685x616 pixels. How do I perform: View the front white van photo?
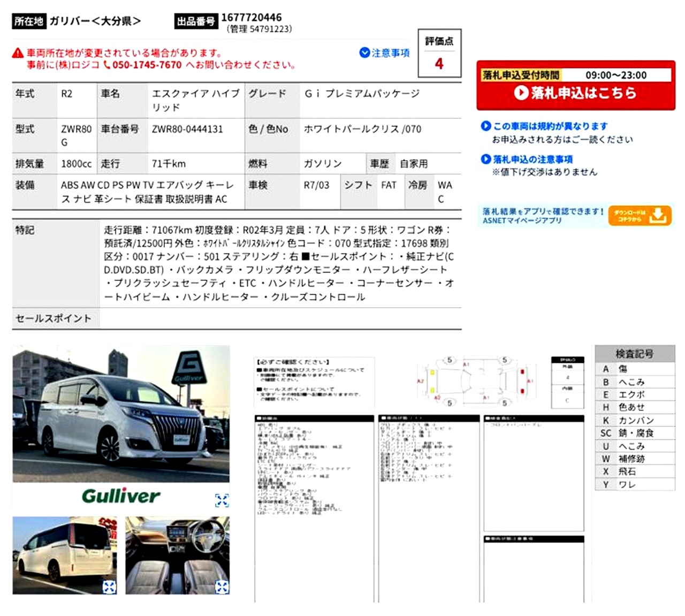[x=121, y=414]
